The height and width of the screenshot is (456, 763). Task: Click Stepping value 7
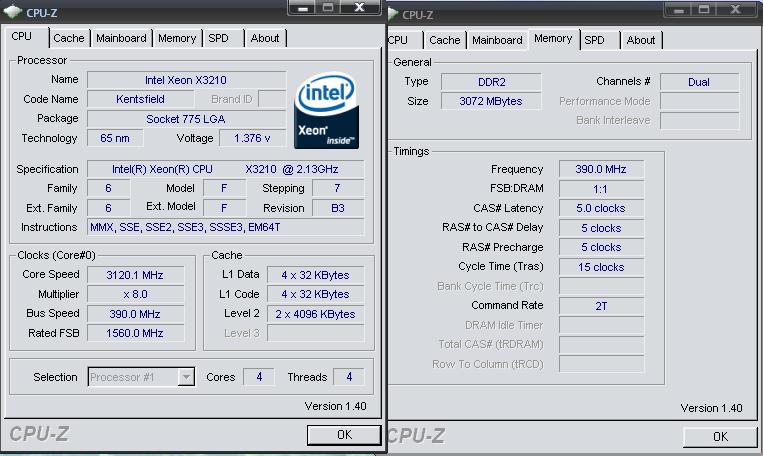click(x=338, y=188)
